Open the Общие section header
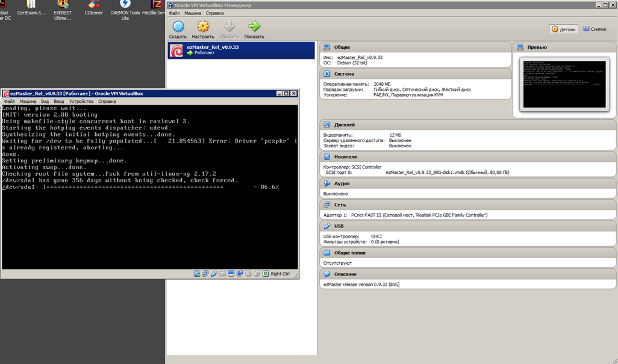This screenshot has height=364, width=618. pos(416,47)
